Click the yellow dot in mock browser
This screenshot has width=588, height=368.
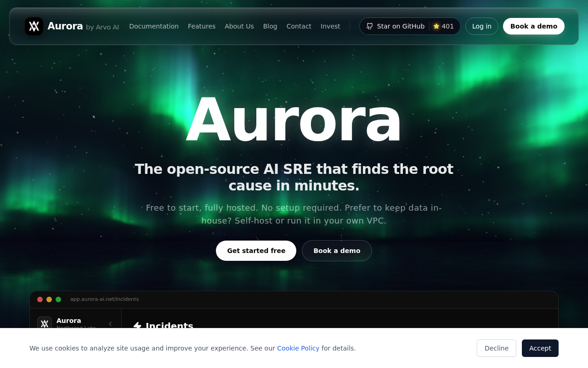coord(49,299)
